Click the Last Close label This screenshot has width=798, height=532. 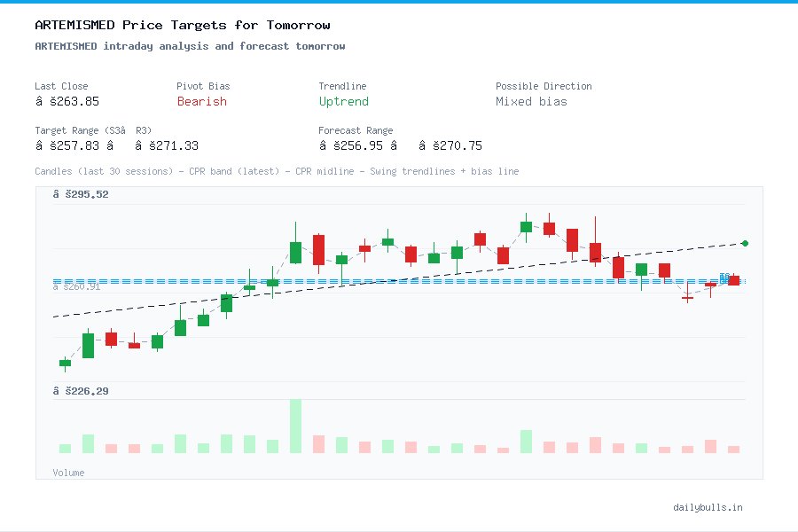61,86
